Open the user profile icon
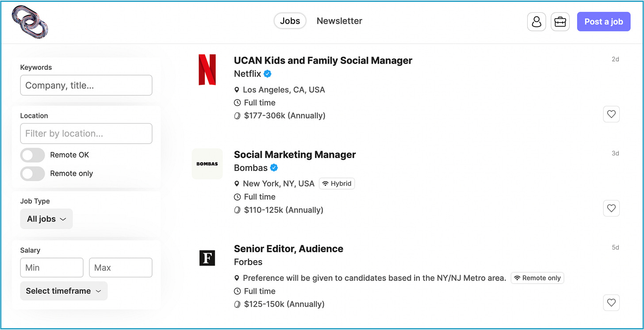 [x=537, y=22]
